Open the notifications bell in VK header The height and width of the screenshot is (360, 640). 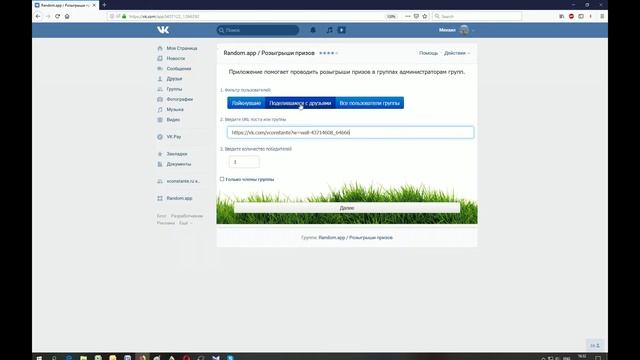pos(313,30)
